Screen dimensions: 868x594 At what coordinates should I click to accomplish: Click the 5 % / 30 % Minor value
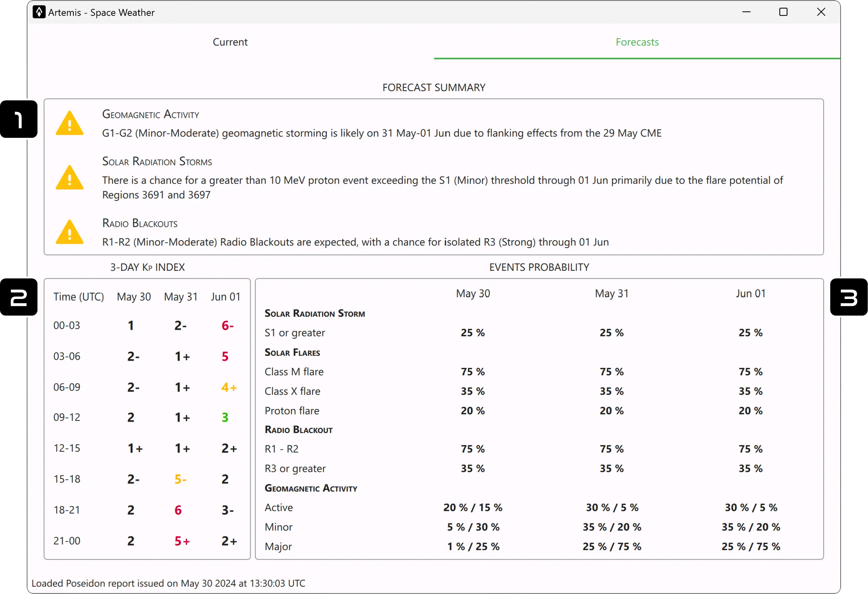pos(473,527)
